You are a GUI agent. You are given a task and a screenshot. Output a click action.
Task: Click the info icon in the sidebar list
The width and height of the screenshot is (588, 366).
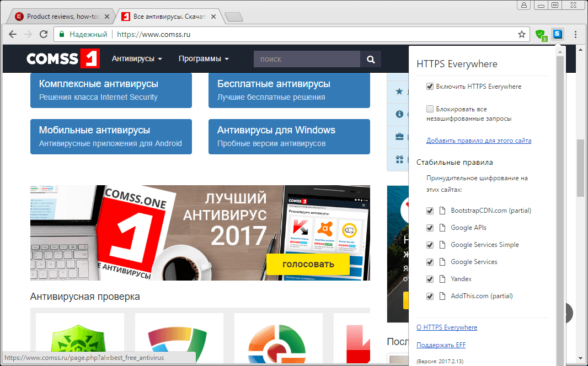click(399, 114)
